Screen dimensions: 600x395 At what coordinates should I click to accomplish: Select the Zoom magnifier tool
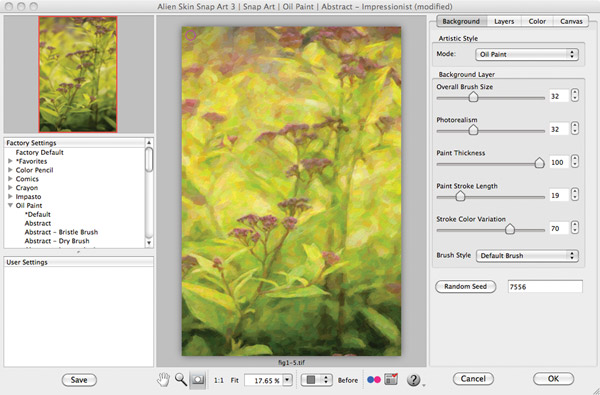tap(181, 379)
